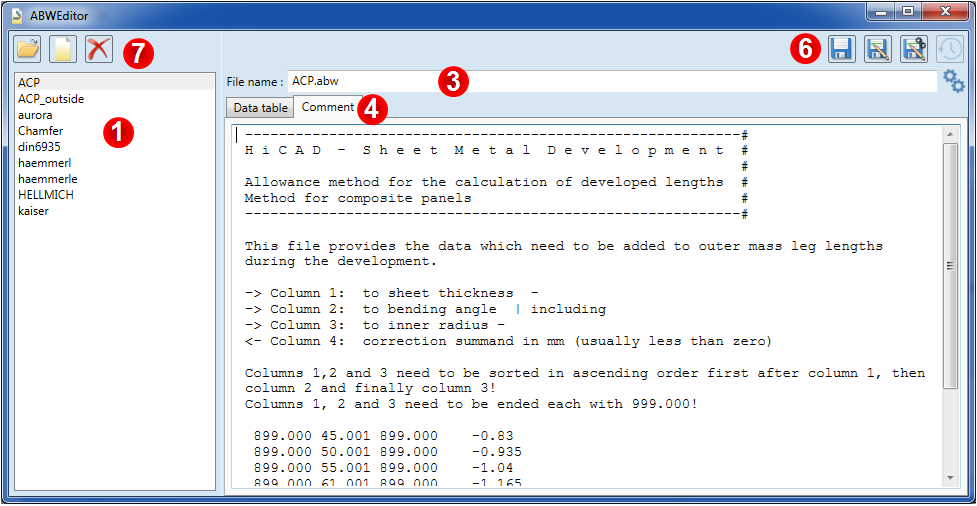Screen dimensions: 977x506
Task: Click the File name input field
Action: click(x=612, y=81)
